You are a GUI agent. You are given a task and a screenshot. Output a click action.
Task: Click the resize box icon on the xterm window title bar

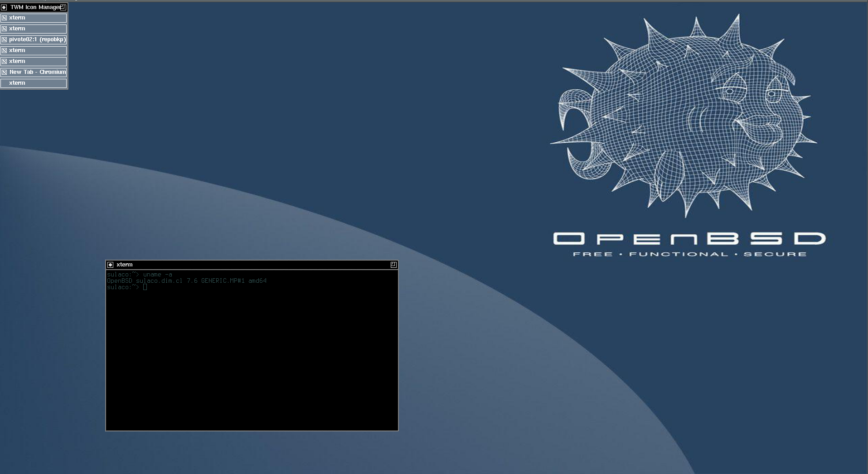(x=393, y=265)
